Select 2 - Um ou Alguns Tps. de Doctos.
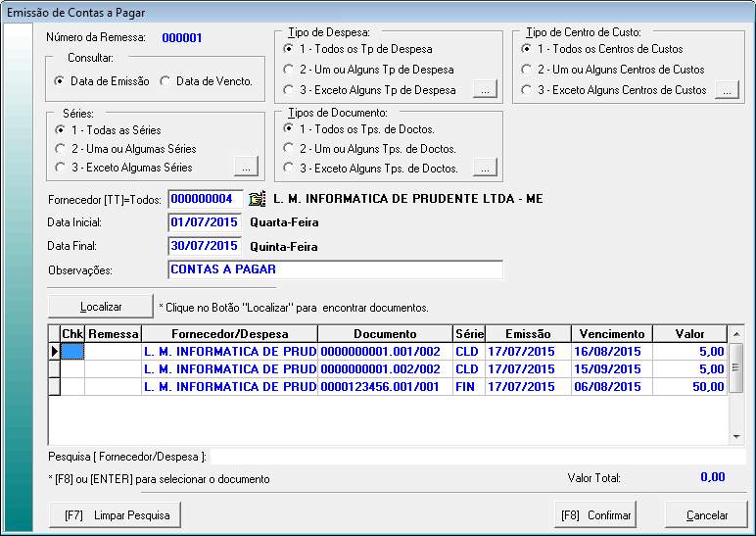The width and height of the screenshot is (756, 536). [x=289, y=149]
